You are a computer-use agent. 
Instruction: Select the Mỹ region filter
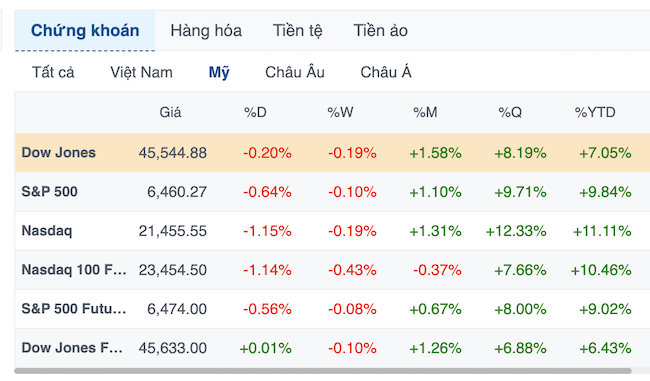(x=219, y=72)
